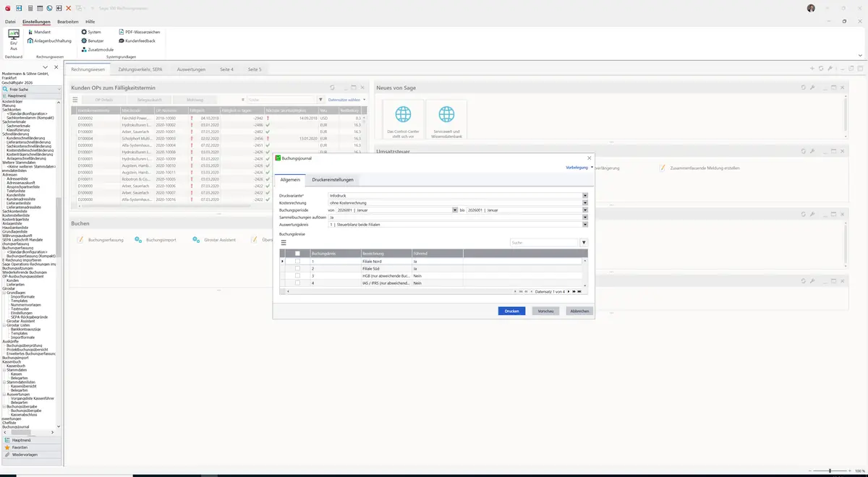The height and width of the screenshot is (477, 868).
Task: Open Kundenfeedback from the ribbon
Action: point(137,41)
